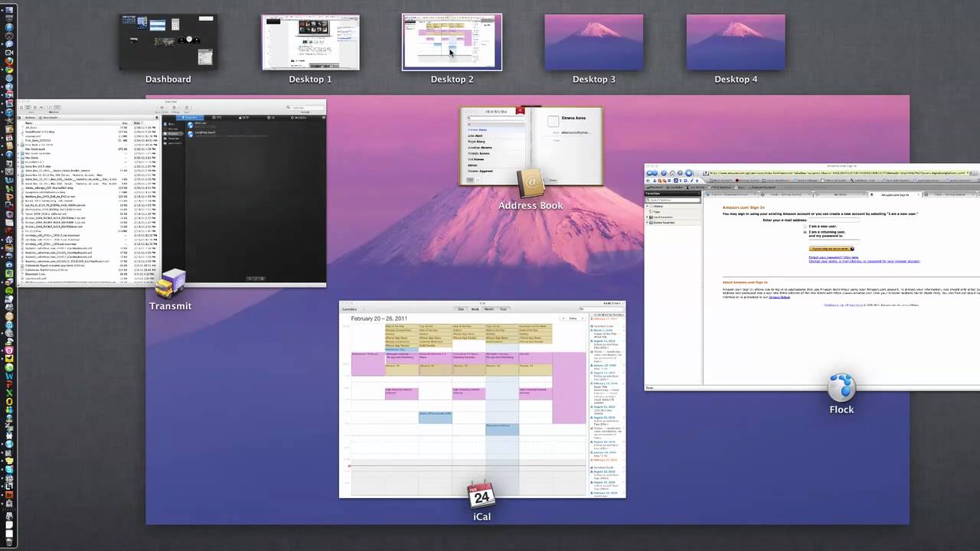Viewport: 980px width, 551px height.
Task: Click the Transmit truck app icon
Action: pyautogui.click(x=170, y=284)
